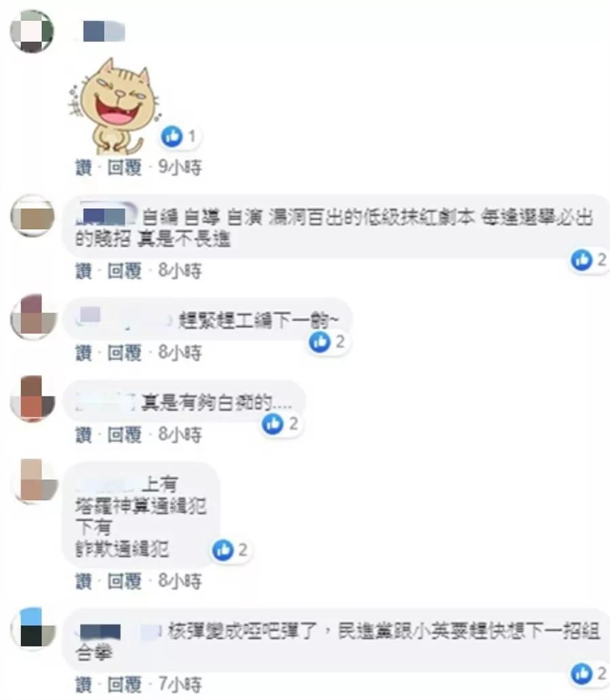The height and width of the screenshot is (700, 610).
Task: Open avatar of 核彈變成啞吧彈 commenter
Action: point(33,630)
